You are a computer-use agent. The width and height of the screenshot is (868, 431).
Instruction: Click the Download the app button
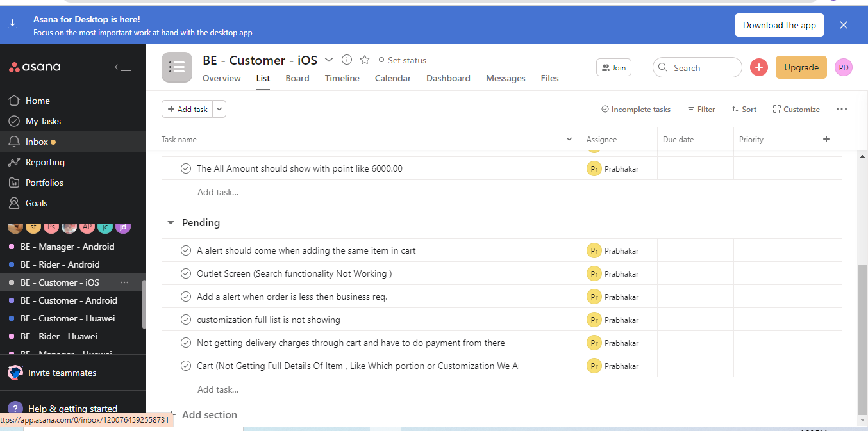click(x=780, y=25)
